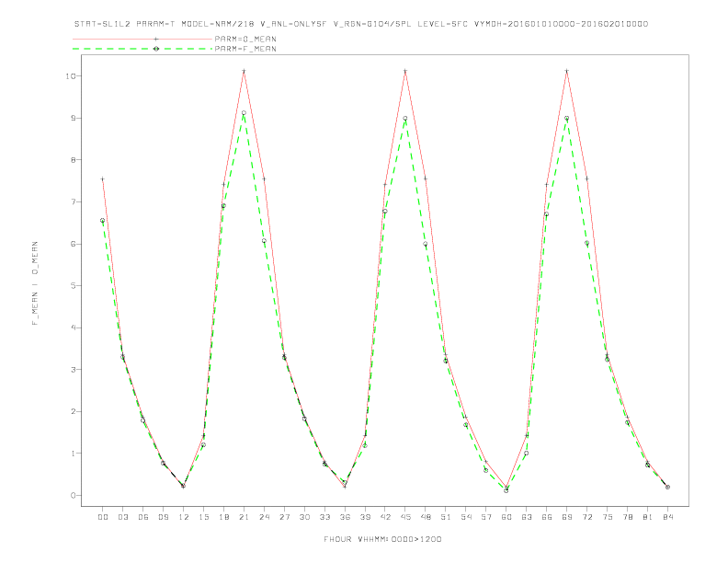Click x-axis tick label 72
This screenshot has width=728, height=563.
click(x=586, y=517)
